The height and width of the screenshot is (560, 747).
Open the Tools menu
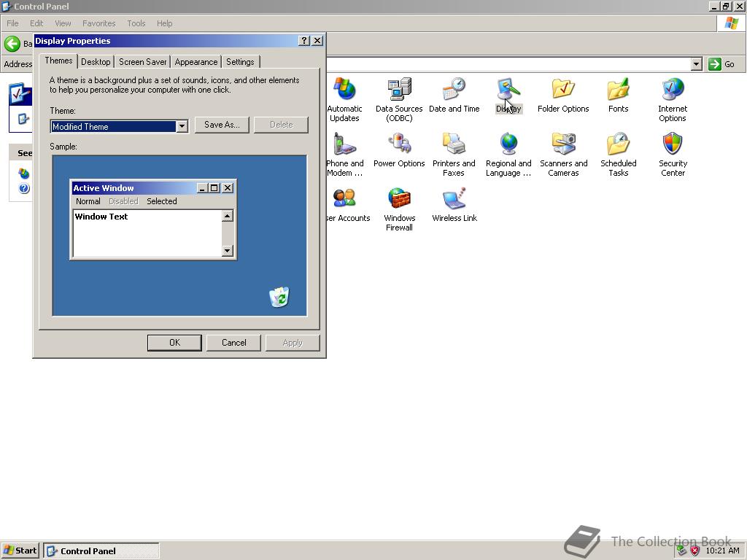coord(136,23)
